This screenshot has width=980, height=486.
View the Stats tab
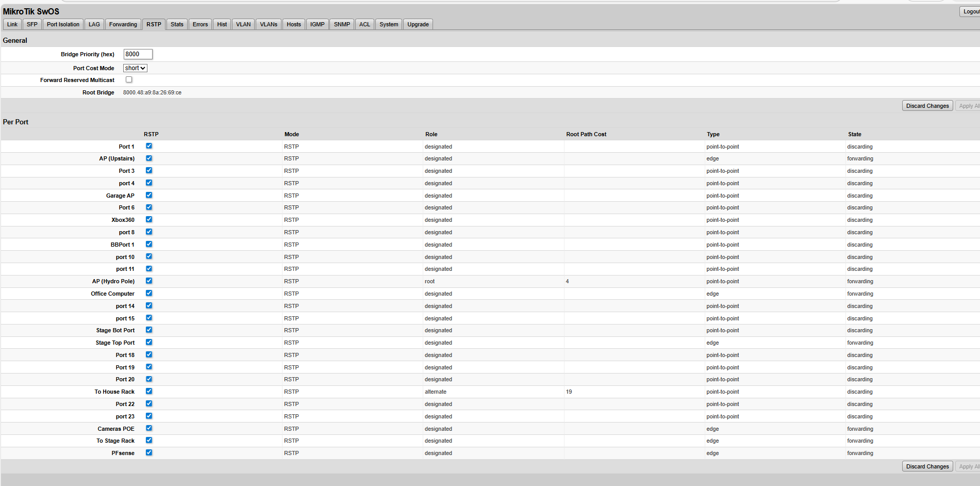[177, 24]
